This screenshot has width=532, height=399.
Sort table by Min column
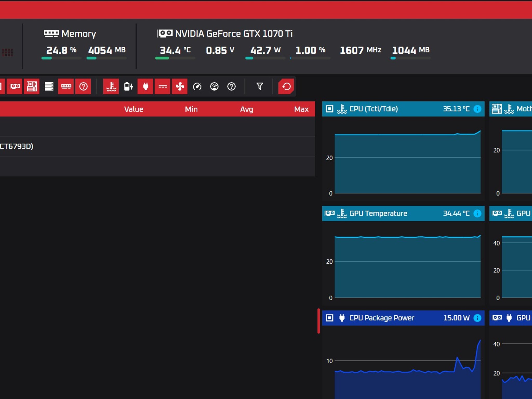point(191,109)
